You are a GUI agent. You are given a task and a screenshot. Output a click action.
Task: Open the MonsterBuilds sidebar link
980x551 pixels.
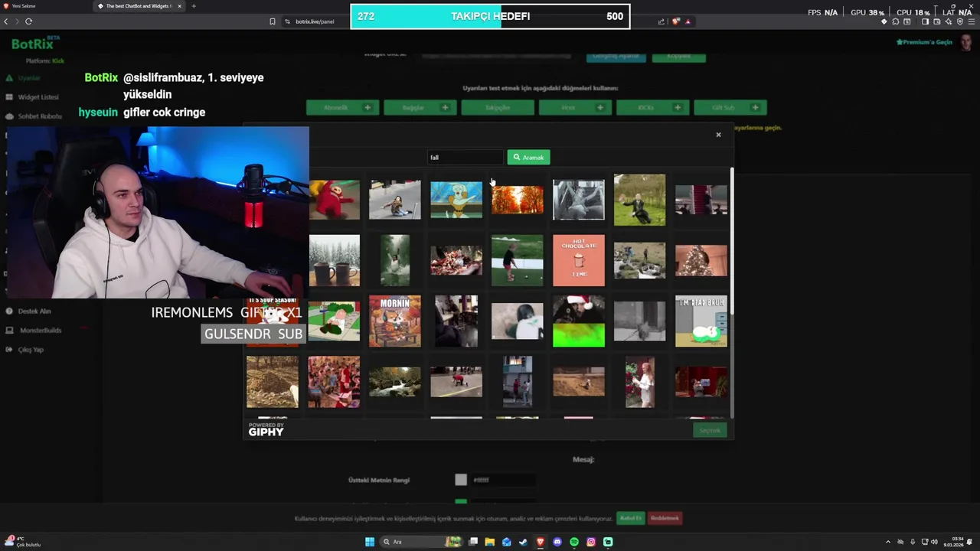[x=40, y=331]
